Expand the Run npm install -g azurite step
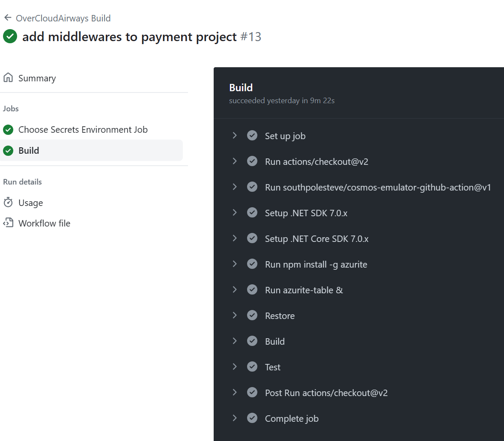 tap(235, 264)
